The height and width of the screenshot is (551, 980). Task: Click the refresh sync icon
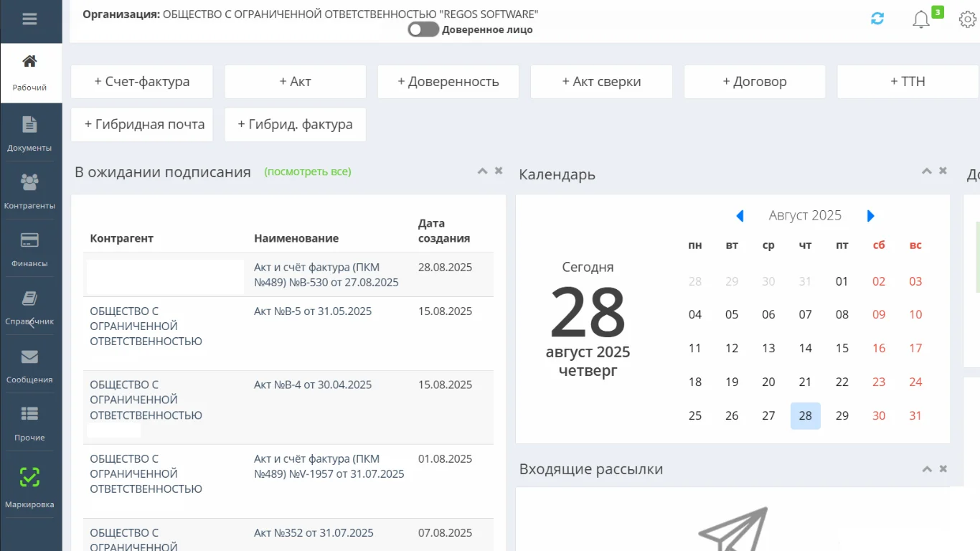(x=877, y=19)
